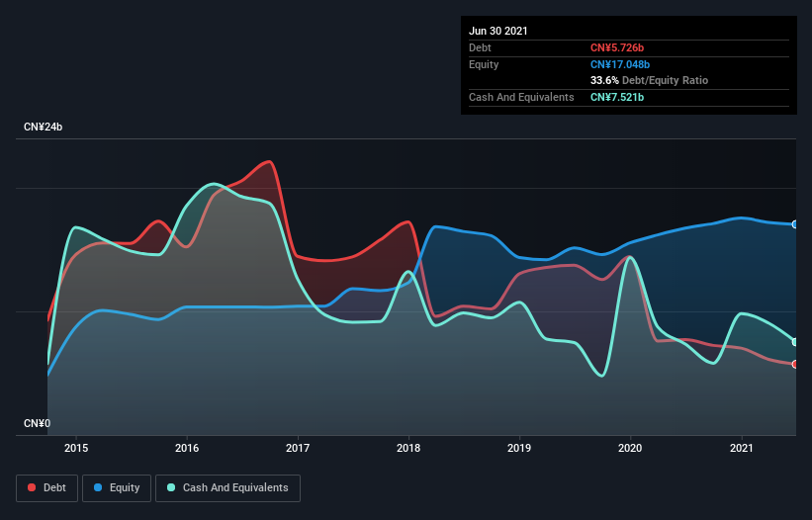
Task: Click the Jun 30 2021 tooltip date
Action: point(498,31)
